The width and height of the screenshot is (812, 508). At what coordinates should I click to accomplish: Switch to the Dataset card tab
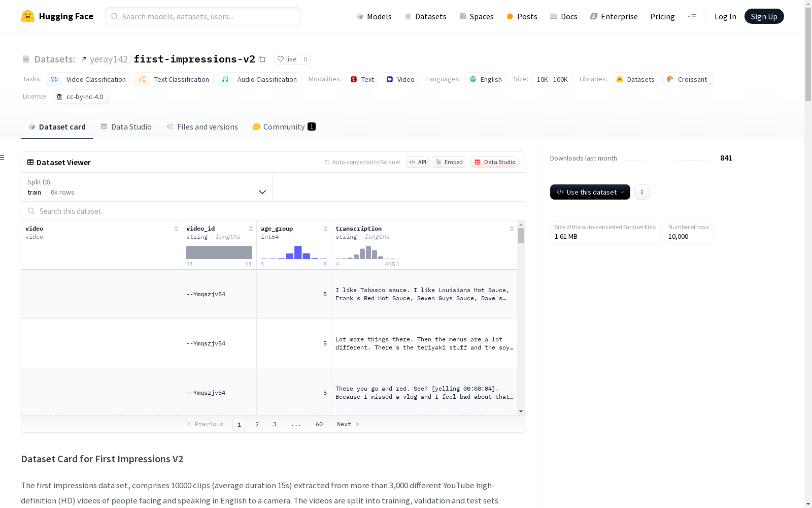(57, 127)
